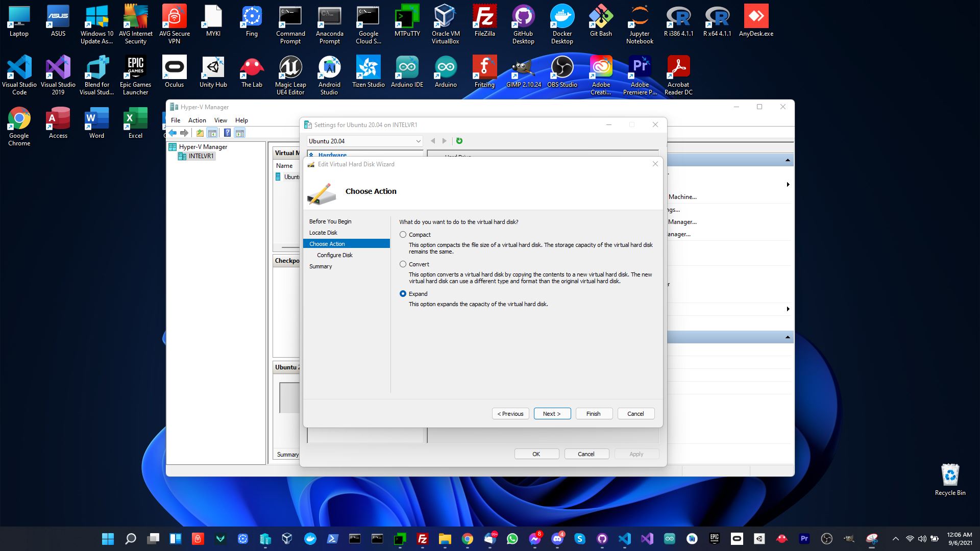
Task: Open the Jupyter Notebook desktop shortcut
Action: tap(640, 24)
